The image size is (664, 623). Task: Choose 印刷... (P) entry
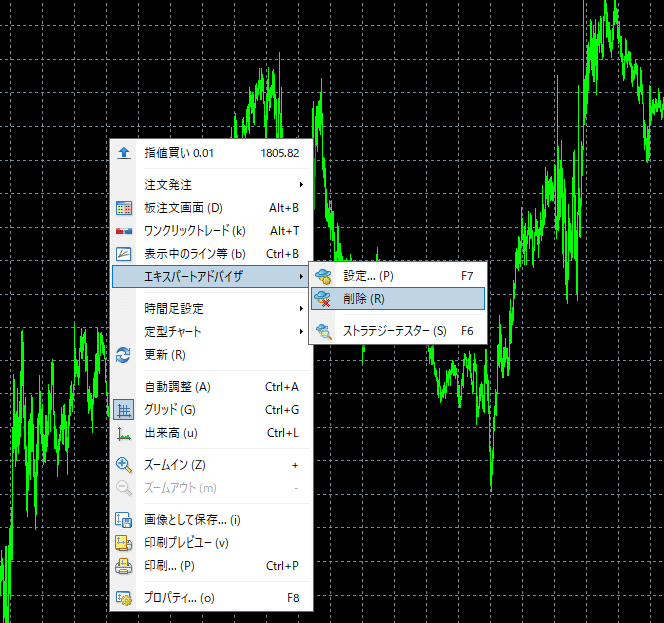[x=211, y=566]
